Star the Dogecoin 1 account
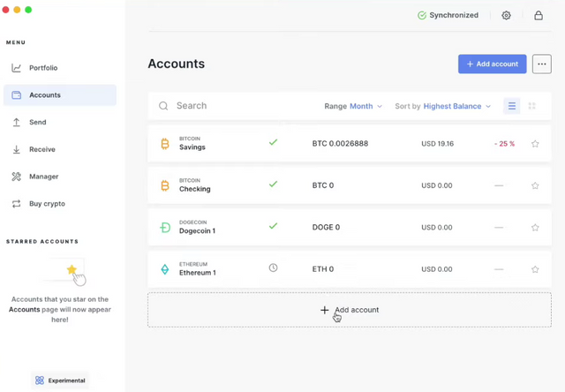 535,228
